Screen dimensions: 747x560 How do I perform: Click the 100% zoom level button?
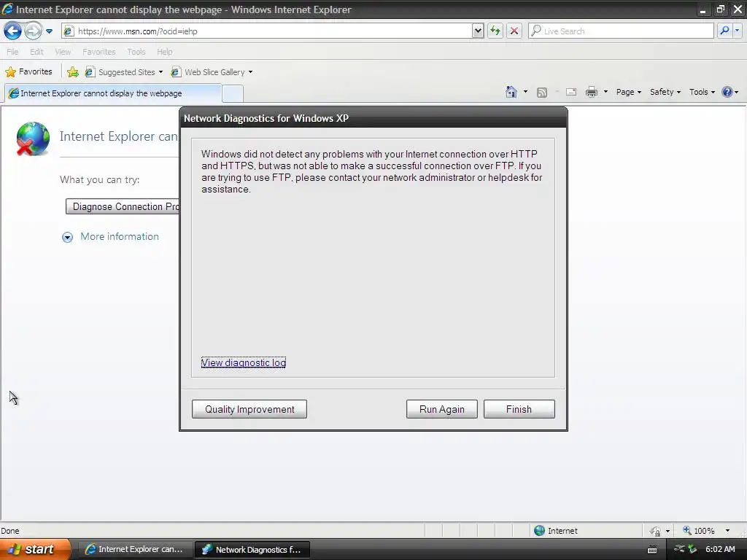[699, 531]
